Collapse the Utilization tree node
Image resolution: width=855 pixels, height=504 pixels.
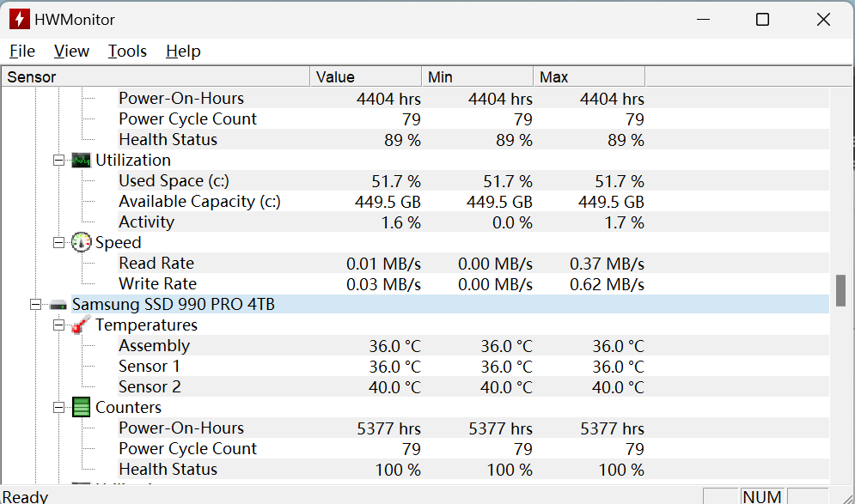58,161
